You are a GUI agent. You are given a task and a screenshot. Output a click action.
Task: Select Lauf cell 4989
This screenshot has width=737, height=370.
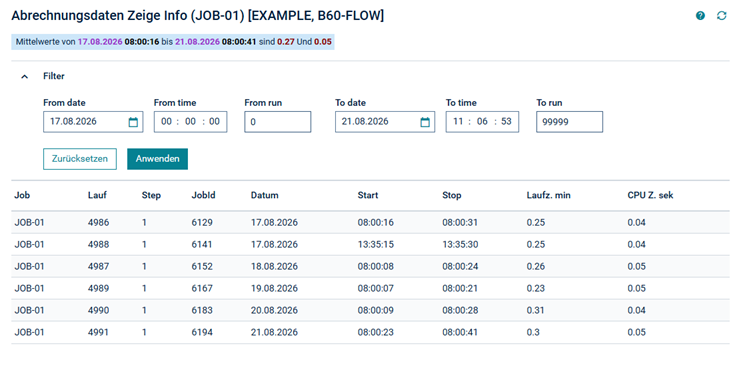tap(98, 288)
